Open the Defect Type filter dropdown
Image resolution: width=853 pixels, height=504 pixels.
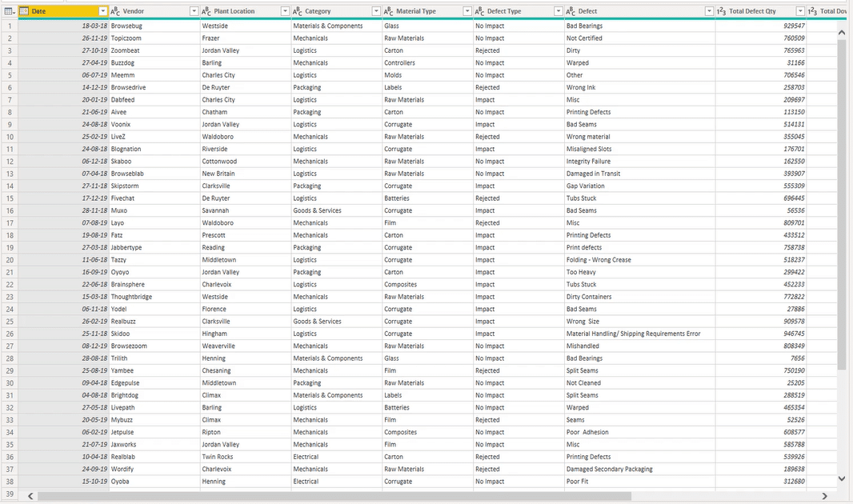click(x=559, y=11)
